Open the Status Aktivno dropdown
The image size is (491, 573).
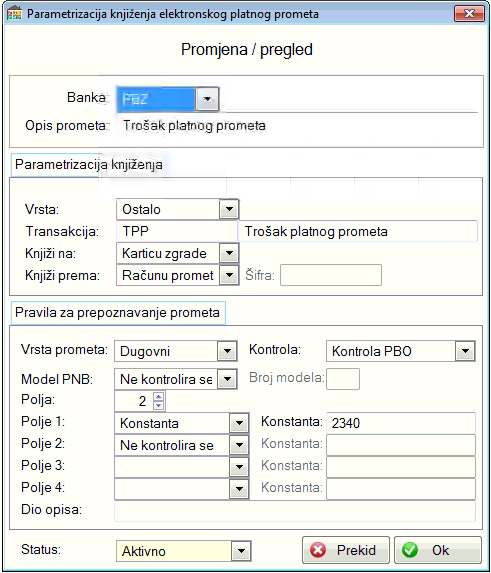coord(241,551)
